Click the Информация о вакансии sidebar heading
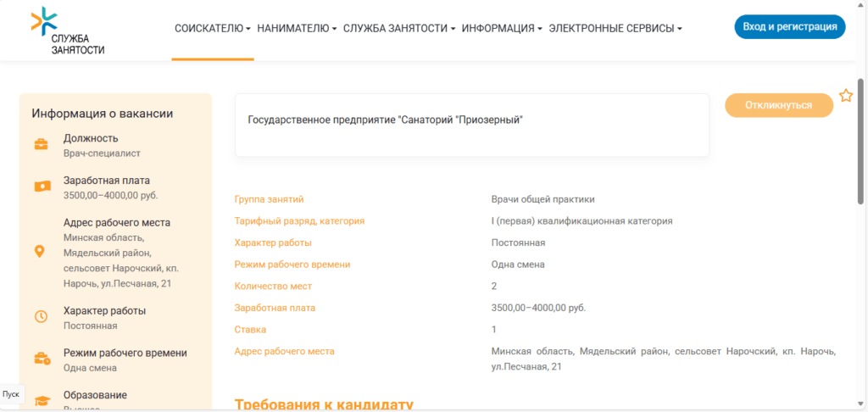The width and height of the screenshot is (868, 412). tap(103, 114)
